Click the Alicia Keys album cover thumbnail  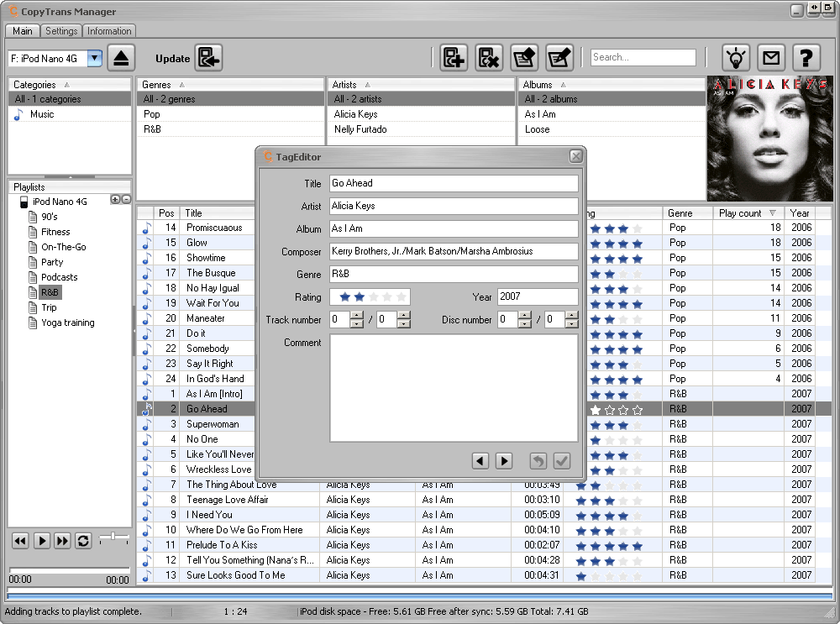pyautogui.click(x=769, y=139)
